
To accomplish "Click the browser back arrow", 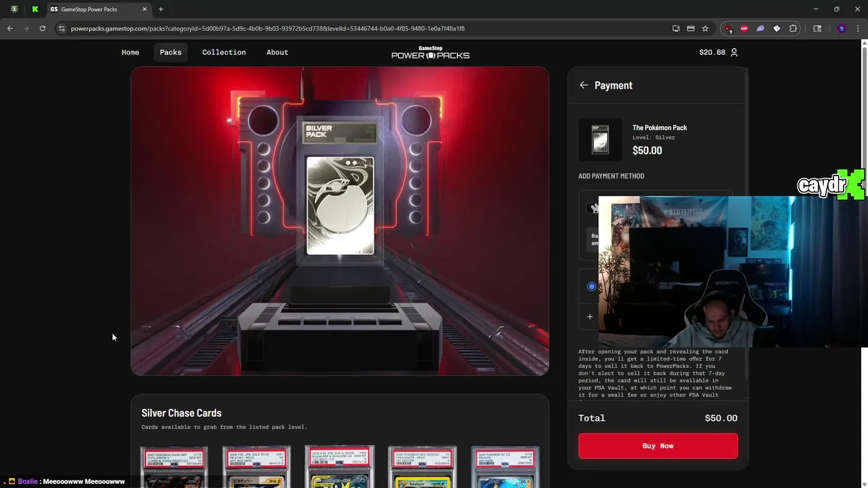I will [x=9, y=28].
